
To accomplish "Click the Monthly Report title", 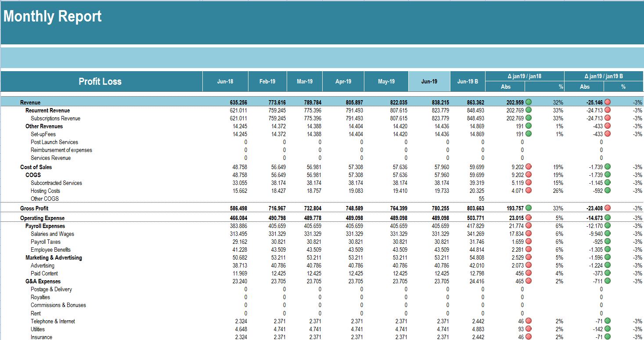I will [53, 17].
